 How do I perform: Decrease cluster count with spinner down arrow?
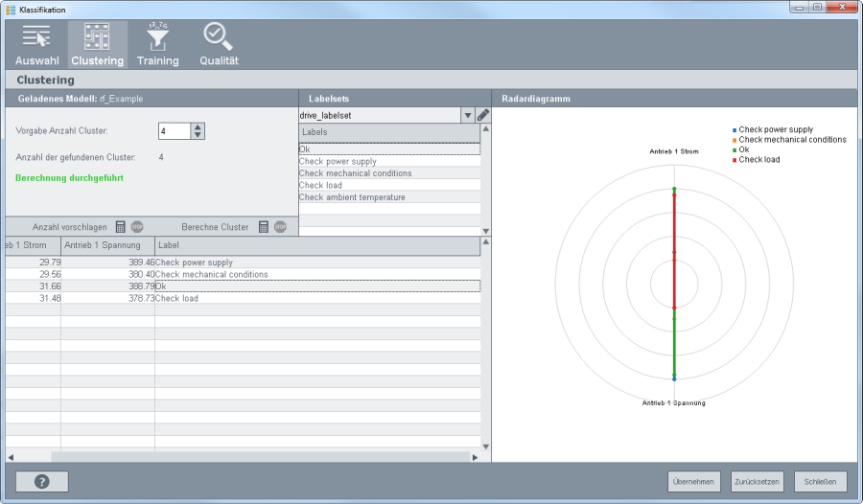198,135
